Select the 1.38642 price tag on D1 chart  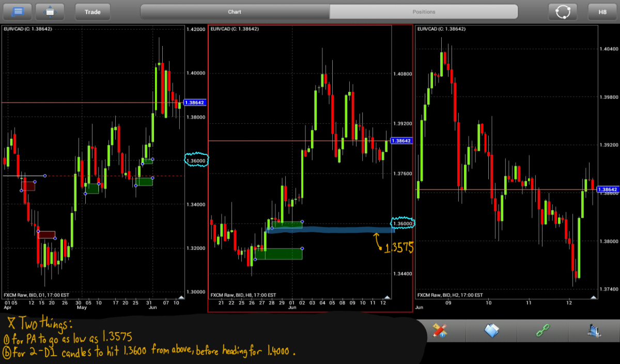tap(195, 103)
